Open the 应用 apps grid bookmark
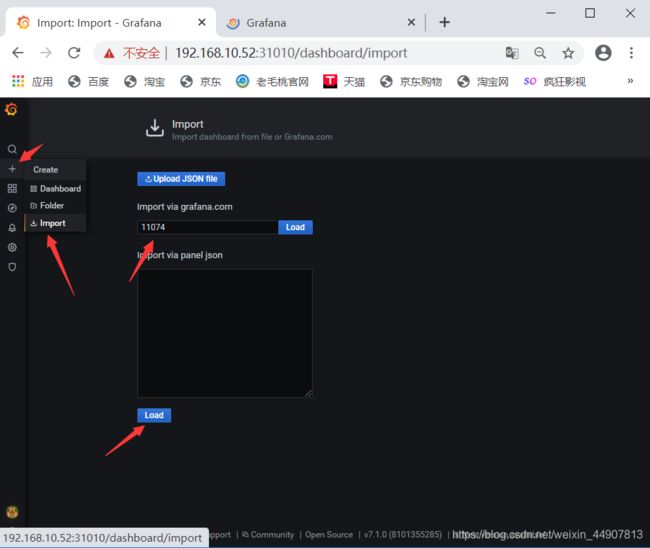Viewport: 650px width, 548px height. (x=32, y=82)
